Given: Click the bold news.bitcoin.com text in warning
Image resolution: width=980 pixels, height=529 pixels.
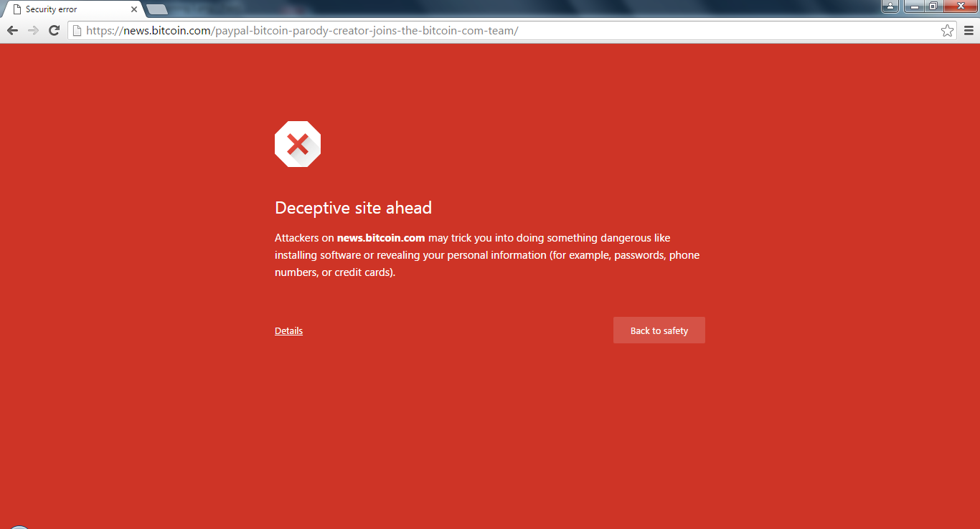Looking at the screenshot, I should point(381,238).
